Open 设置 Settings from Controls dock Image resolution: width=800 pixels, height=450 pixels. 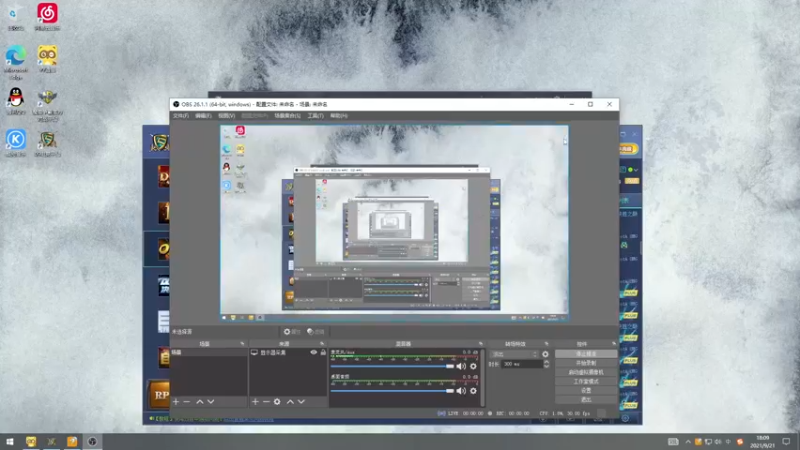click(586, 391)
